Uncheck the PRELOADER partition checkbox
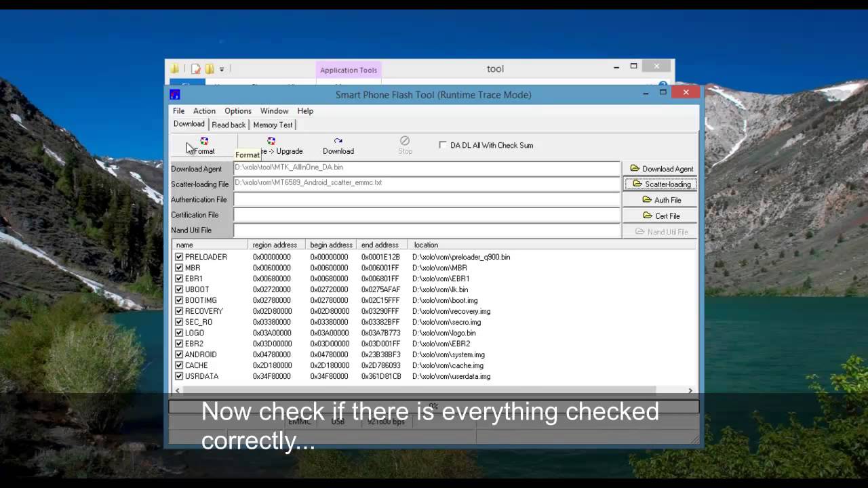The height and width of the screenshot is (488, 868). (179, 257)
